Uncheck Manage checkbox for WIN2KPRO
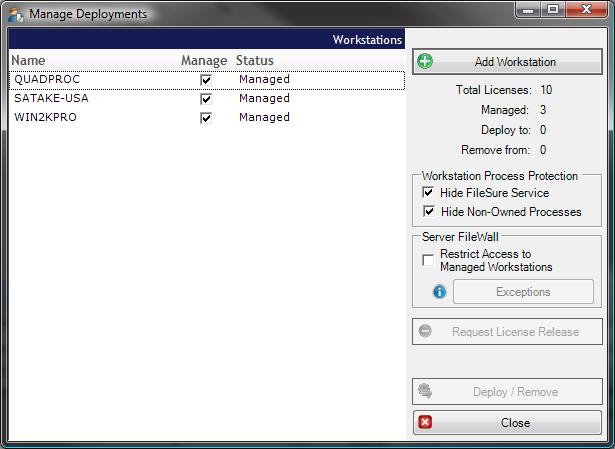The height and width of the screenshot is (449, 615). [x=206, y=118]
